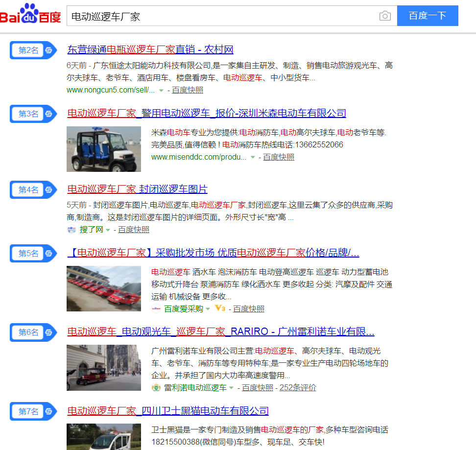Screen dimensions: 476x450
Task: Click the 搜了网 source name
Action: 92,230
